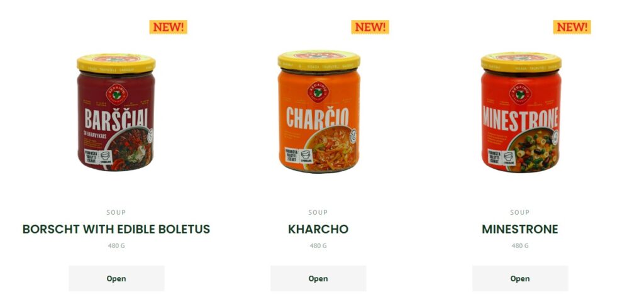Click the Minestrone jar product image
Screen dimensions: 644x306
pos(521,112)
